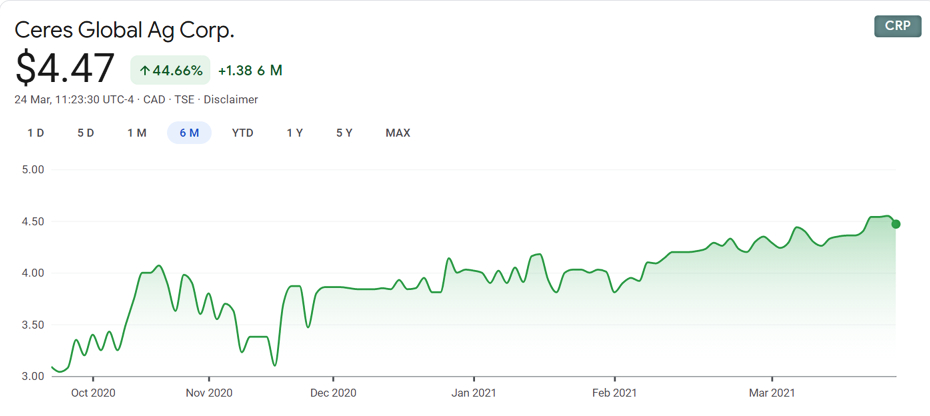Switch chart to MAX range

coord(398,133)
